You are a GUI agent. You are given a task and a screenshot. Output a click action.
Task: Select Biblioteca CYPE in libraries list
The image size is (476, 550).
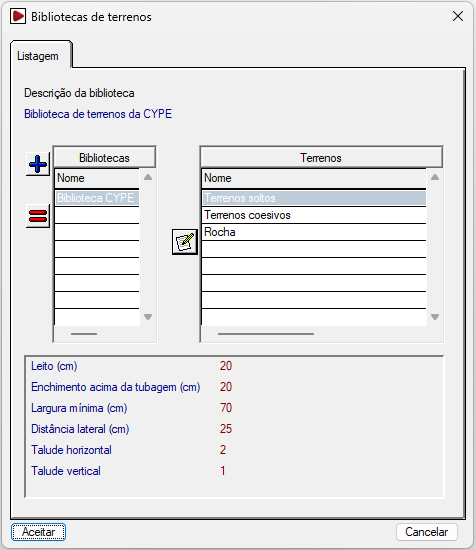point(97,198)
